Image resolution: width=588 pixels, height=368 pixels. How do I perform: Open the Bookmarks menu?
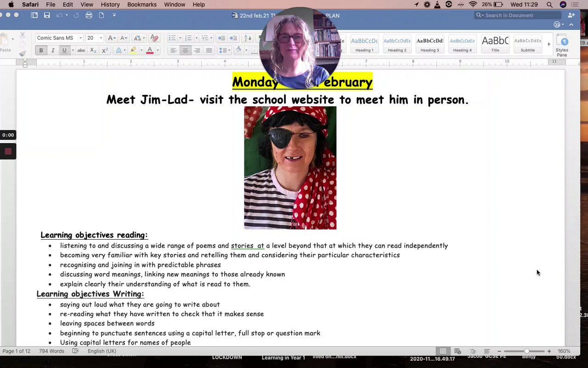click(x=142, y=5)
